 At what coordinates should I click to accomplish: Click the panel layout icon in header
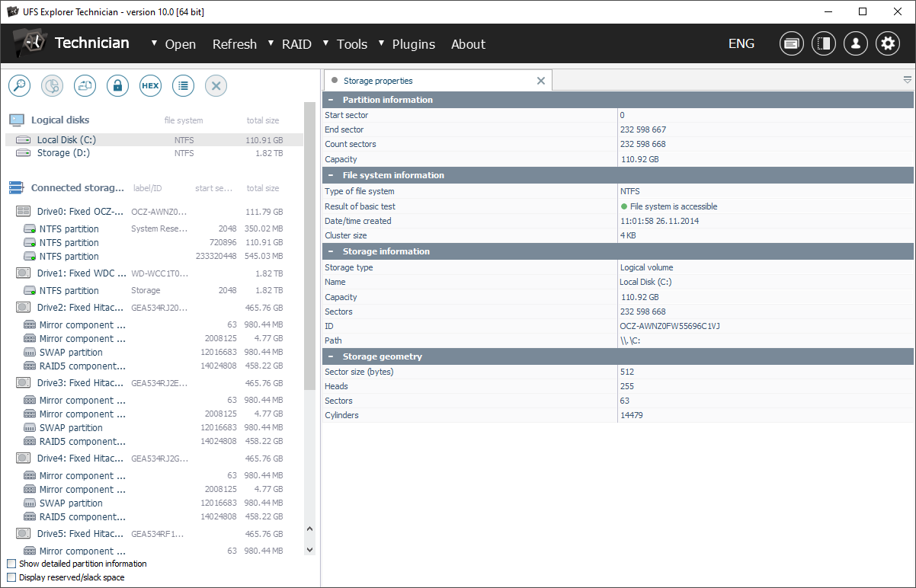(x=824, y=43)
